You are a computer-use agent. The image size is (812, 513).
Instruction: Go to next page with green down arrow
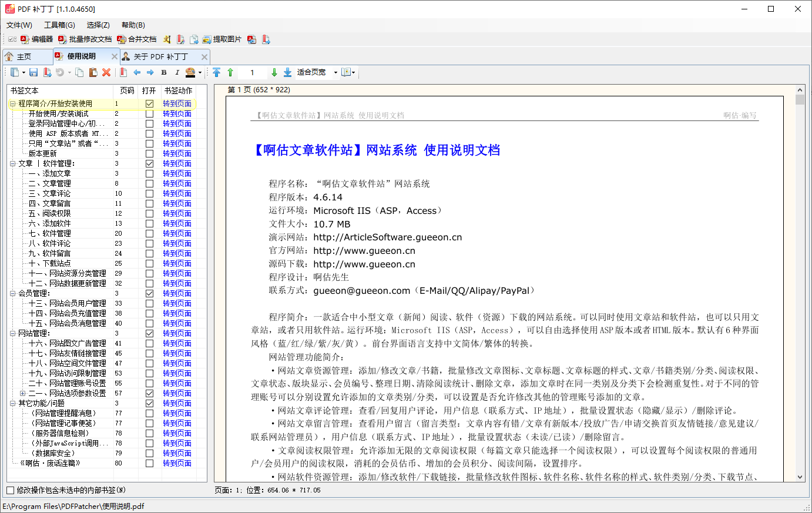pyautogui.click(x=274, y=72)
